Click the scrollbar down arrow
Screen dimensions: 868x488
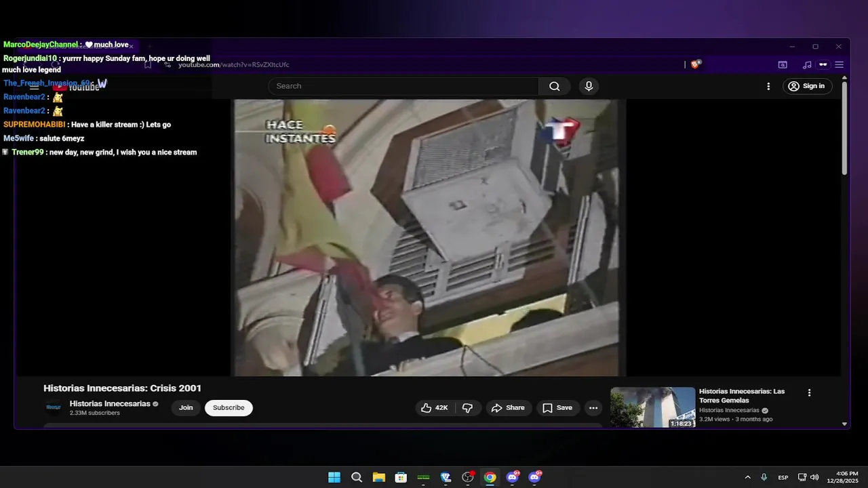(844, 424)
